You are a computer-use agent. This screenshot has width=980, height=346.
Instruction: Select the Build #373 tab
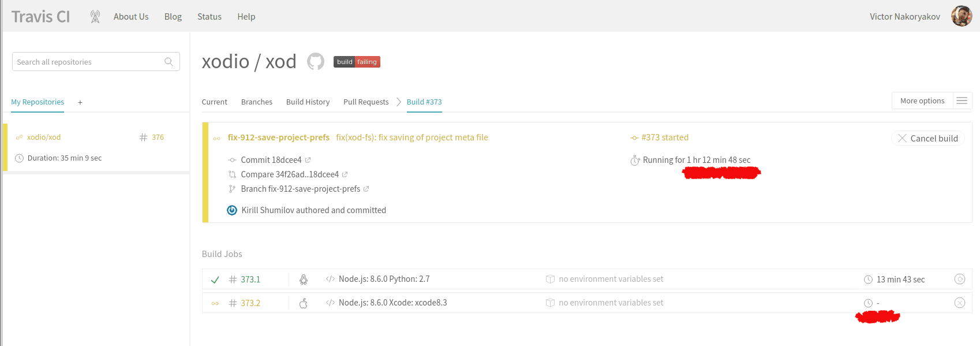424,102
